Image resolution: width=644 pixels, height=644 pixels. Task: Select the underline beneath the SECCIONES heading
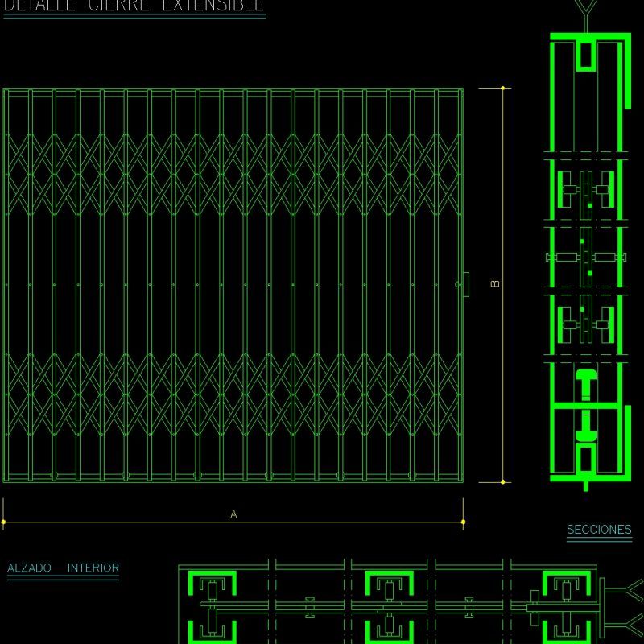[x=598, y=538]
